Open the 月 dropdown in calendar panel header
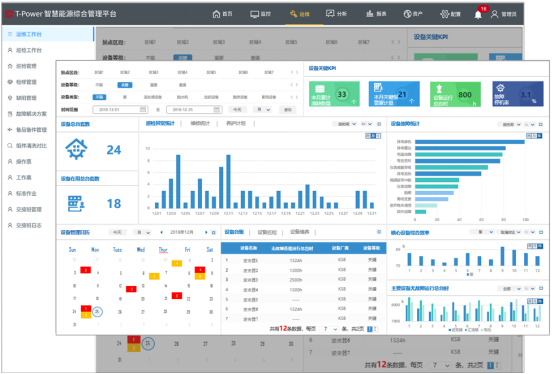This screenshot has height=374, width=554. (x=143, y=232)
